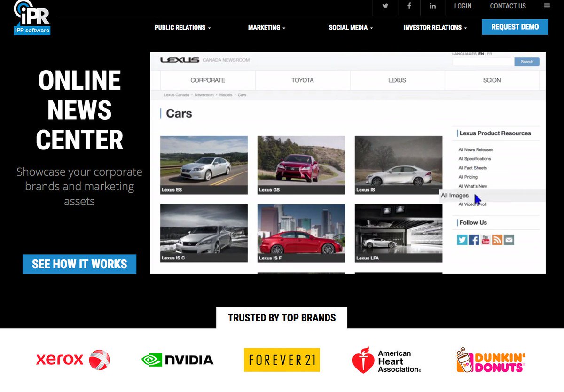This screenshot has width=564, height=392.
Task: Click the Twitter icon under Follow Us
Action: [462, 240]
